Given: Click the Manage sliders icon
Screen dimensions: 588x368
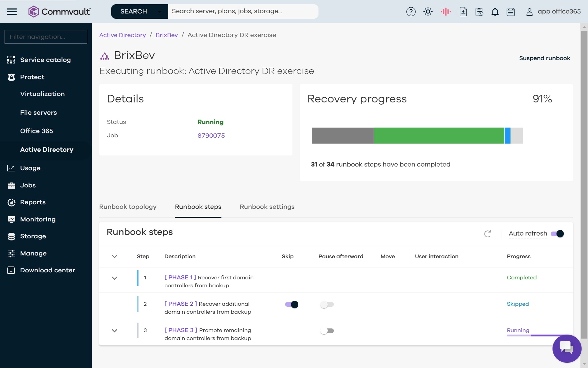Looking at the screenshot, I should point(11,253).
